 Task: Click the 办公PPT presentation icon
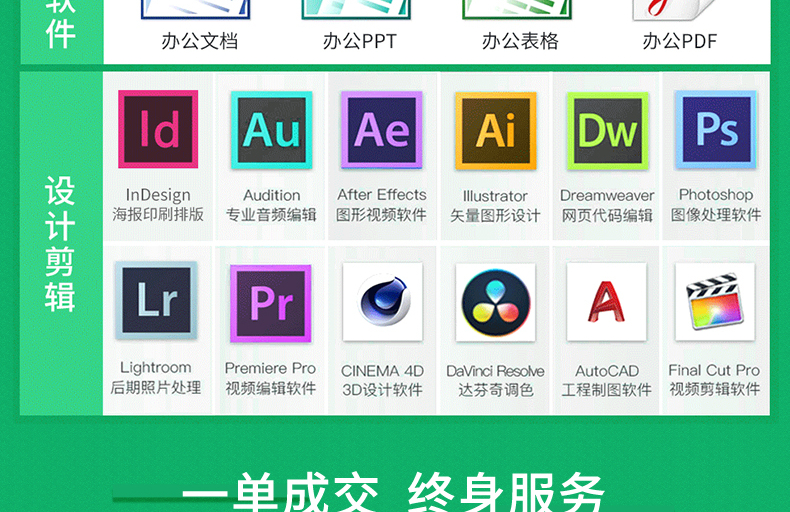point(356,9)
